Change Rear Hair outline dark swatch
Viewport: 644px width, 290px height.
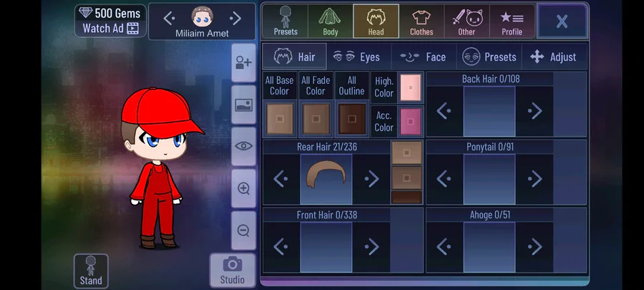tap(406, 197)
